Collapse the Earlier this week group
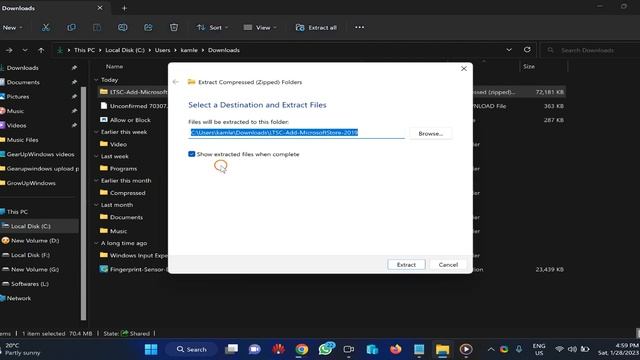 click(x=96, y=132)
